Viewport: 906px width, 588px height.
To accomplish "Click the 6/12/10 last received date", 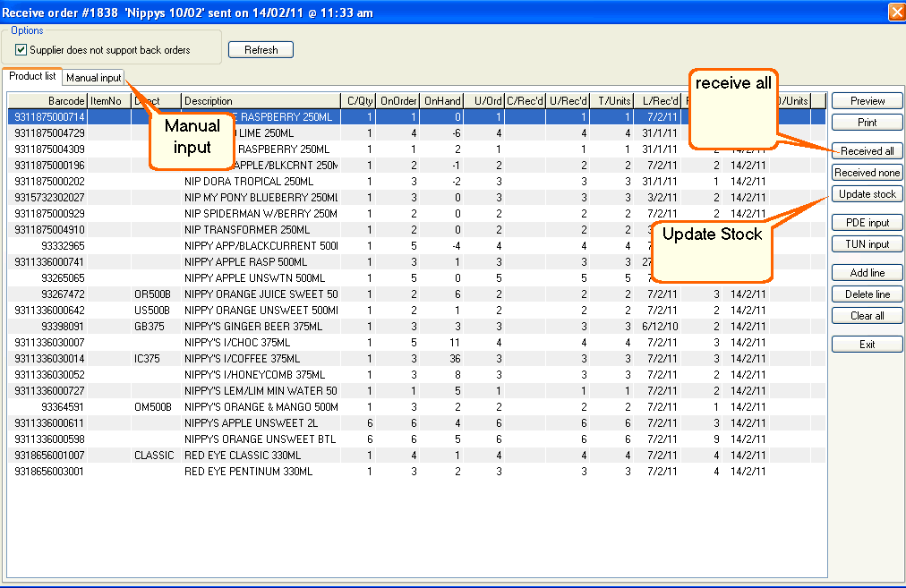I will coord(660,327).
